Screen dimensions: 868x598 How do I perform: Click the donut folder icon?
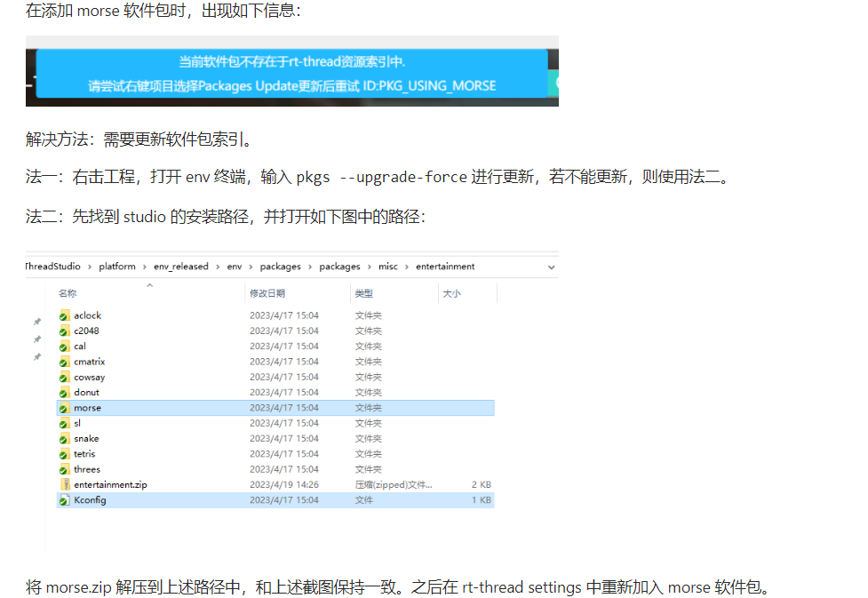pyautogui.click(x=65, y=393)
